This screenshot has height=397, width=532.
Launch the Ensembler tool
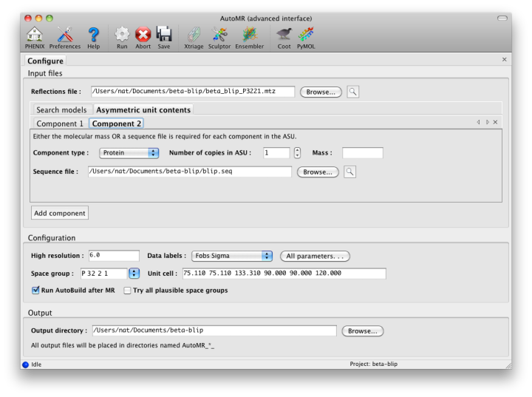coord(249,35)
